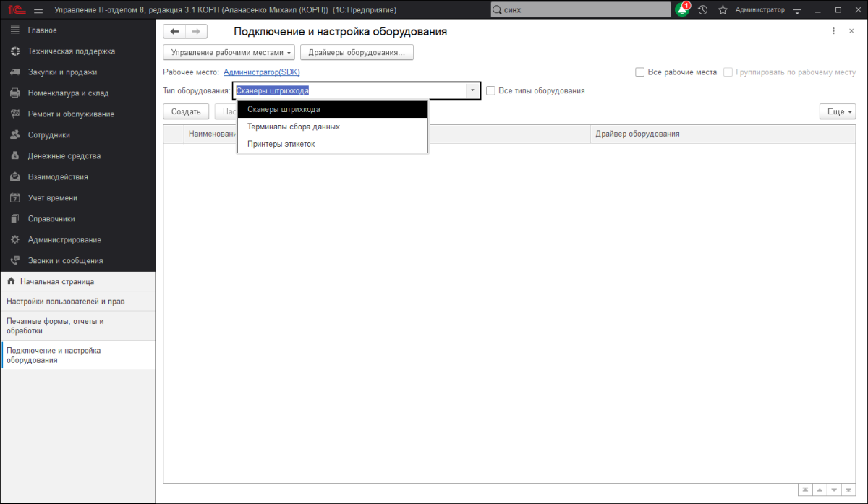Enable the Все рабочие места checkbox
Screen dimensions: 868x504
click(639, 72)
